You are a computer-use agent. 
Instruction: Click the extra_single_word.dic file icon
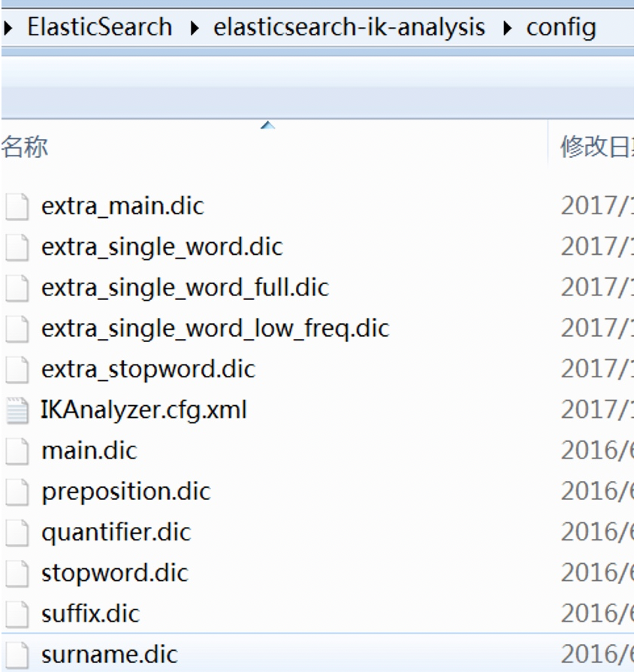click(x=17, y=247)
